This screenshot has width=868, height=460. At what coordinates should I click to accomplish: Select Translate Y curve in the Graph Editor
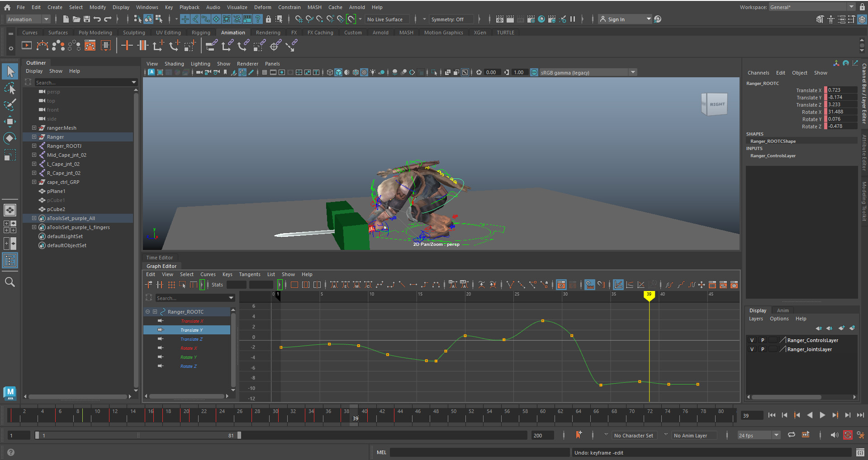[192, 330]
